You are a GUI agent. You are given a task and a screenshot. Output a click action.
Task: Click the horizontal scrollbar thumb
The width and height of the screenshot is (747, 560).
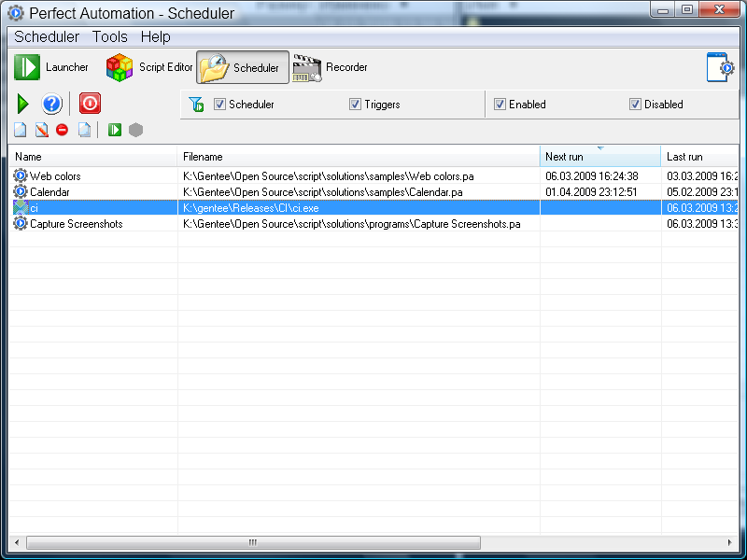tap(253, 542)
